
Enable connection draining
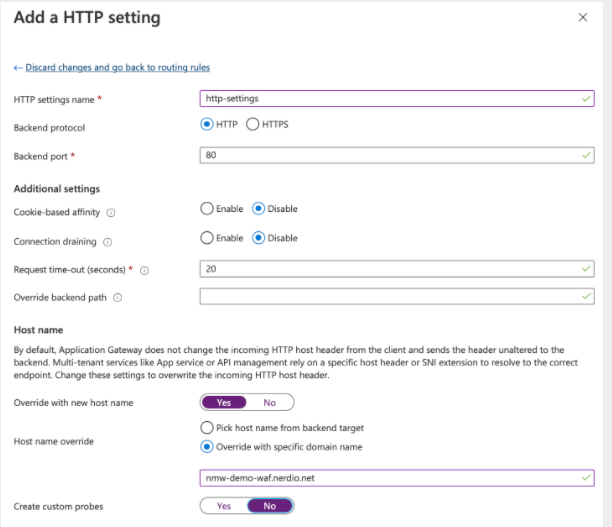[x=206, y=238]
